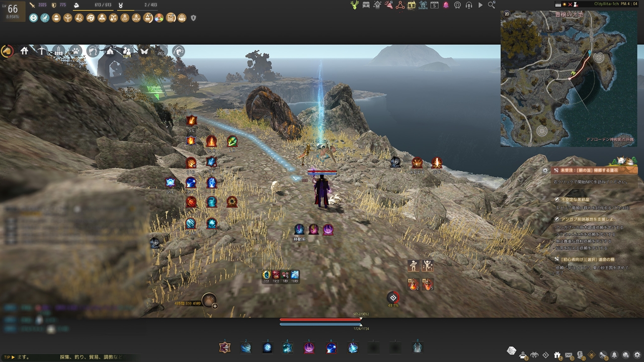Viewport: 644px width, 362px height.
Task: Click the pickaxe worker icon
Action: coord(41,51)
